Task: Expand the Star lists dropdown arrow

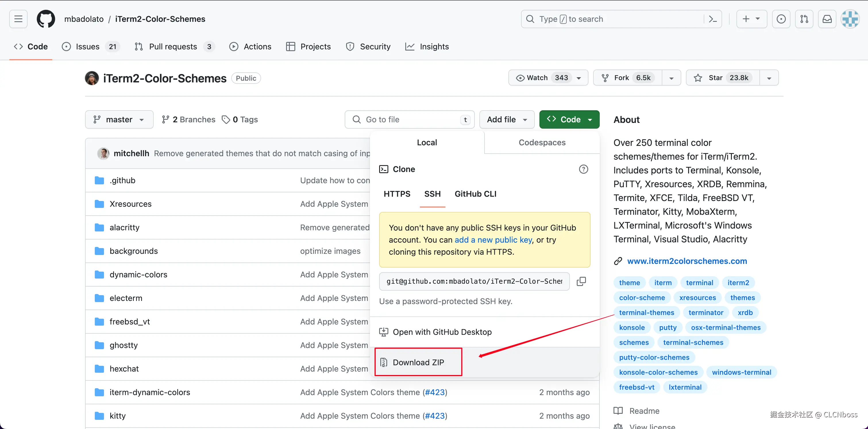Action: (769, 78)
